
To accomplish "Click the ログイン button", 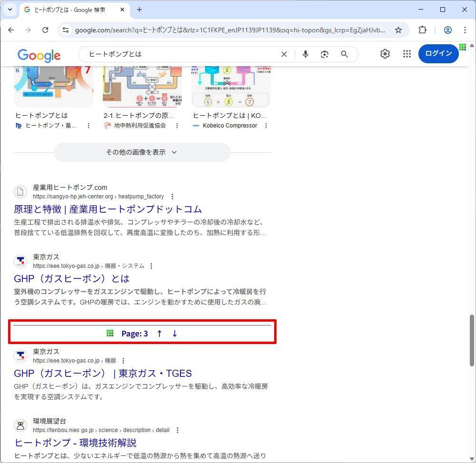I will [x=438, y=54].
